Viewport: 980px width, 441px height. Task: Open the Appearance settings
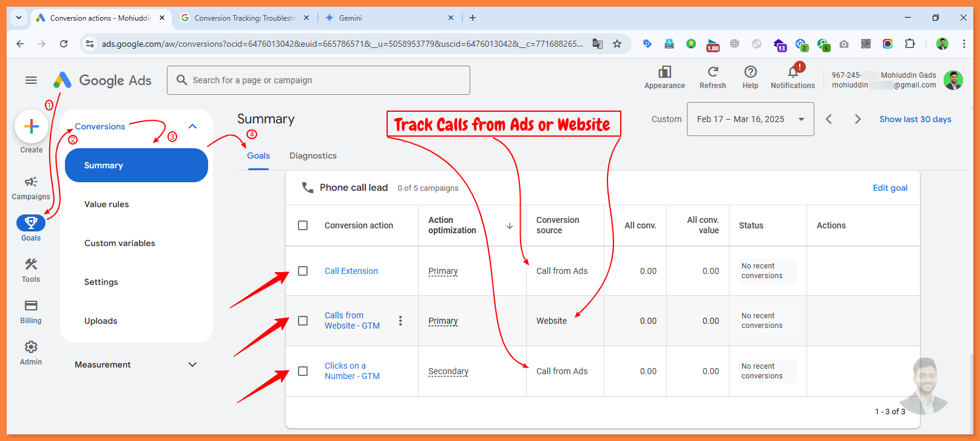(x=664, y=78)
